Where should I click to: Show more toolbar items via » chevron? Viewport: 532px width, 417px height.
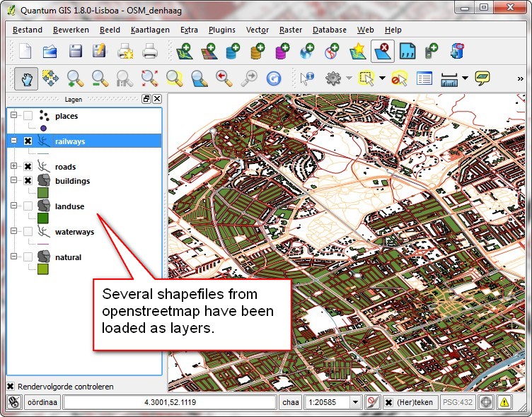520,78
